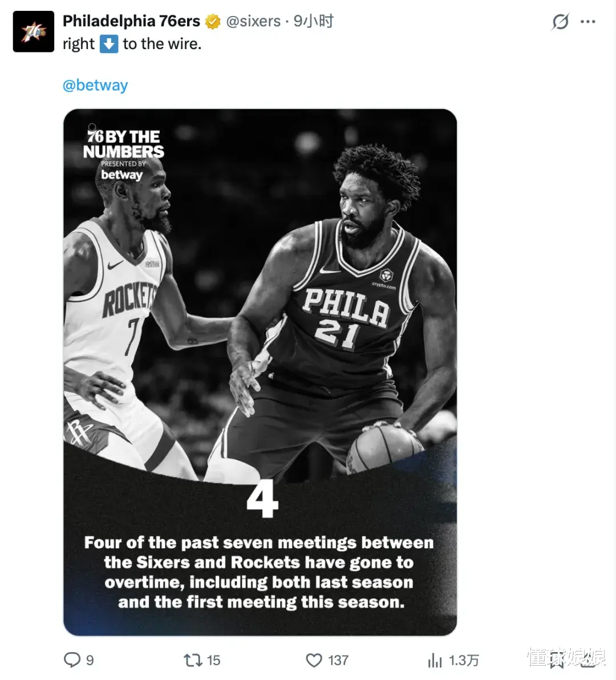Open the Philadelphia 76ers profile avatar
The image size is (616, 680).
click(34, 31)
